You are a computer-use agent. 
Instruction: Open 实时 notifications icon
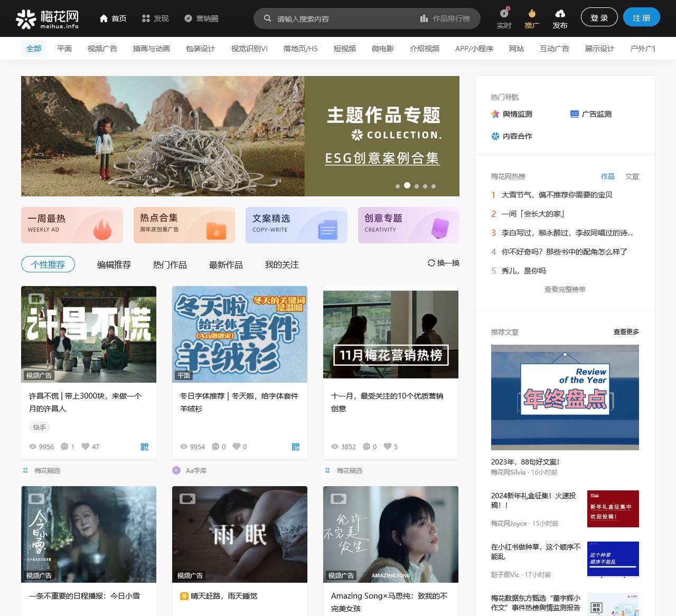click(504, 14)
